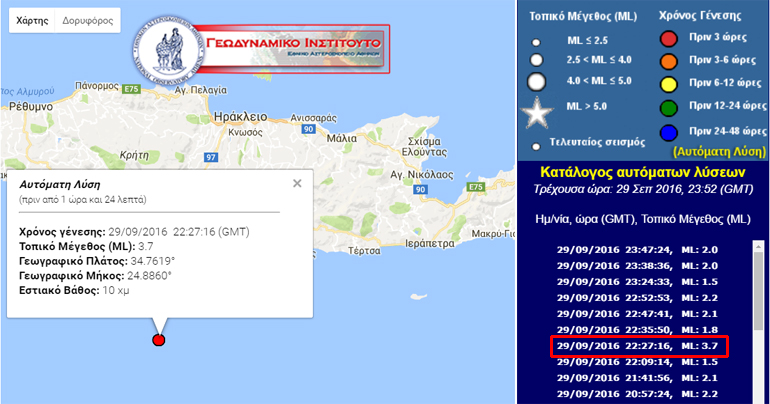Screen dimensions: 770x404
Task: Click the Γεωγραφικό Πλάτος 34.7619° value
Action: (153, 261)
